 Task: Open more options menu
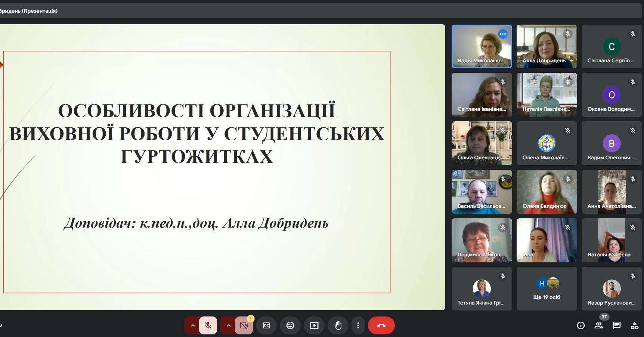(x=358, y=325)
